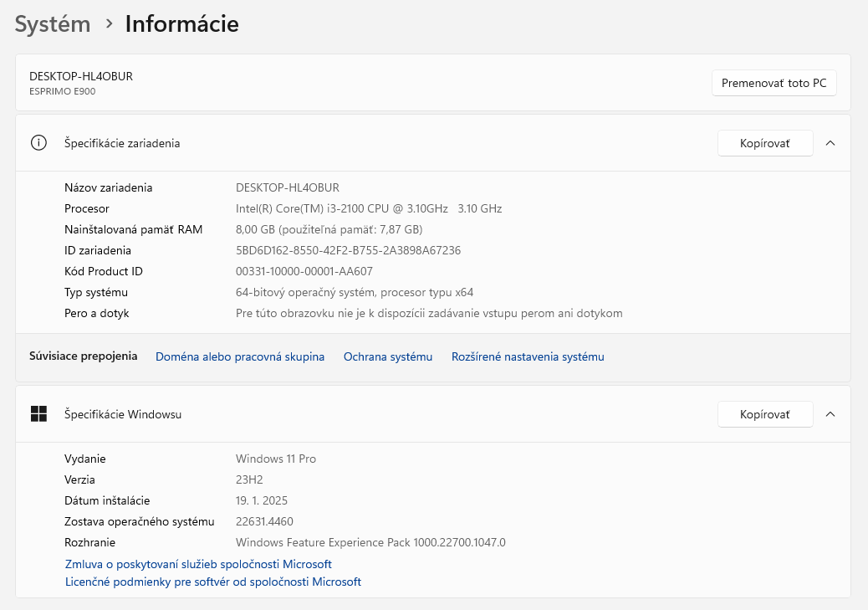
Task: Open Premenovať toto PC
Action: click(774, 82)
